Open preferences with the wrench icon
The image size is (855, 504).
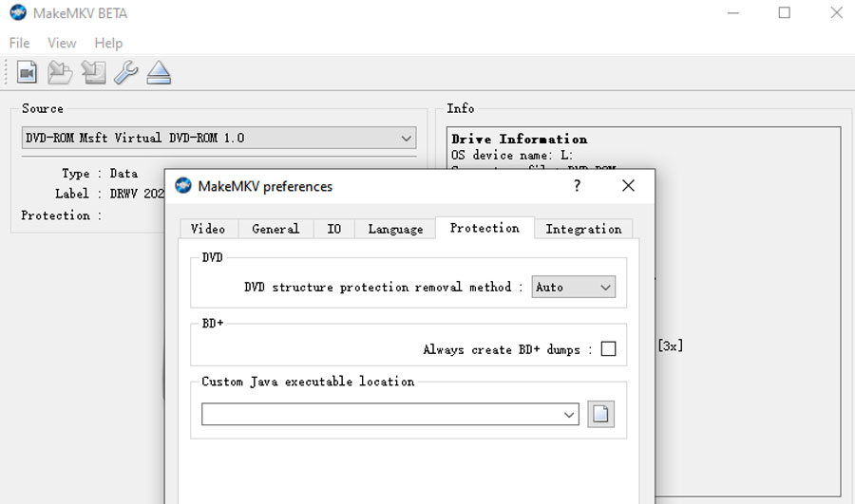click(x=126, y=72)
